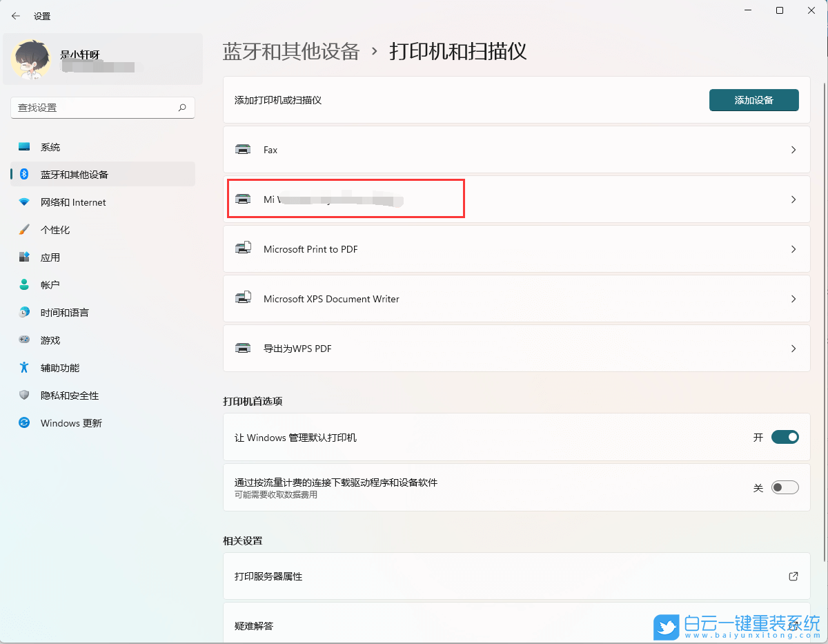Go back using the arrow at top left
Image resolution: width=828 pixels, height=644 pixels.
tap(15, 15)
